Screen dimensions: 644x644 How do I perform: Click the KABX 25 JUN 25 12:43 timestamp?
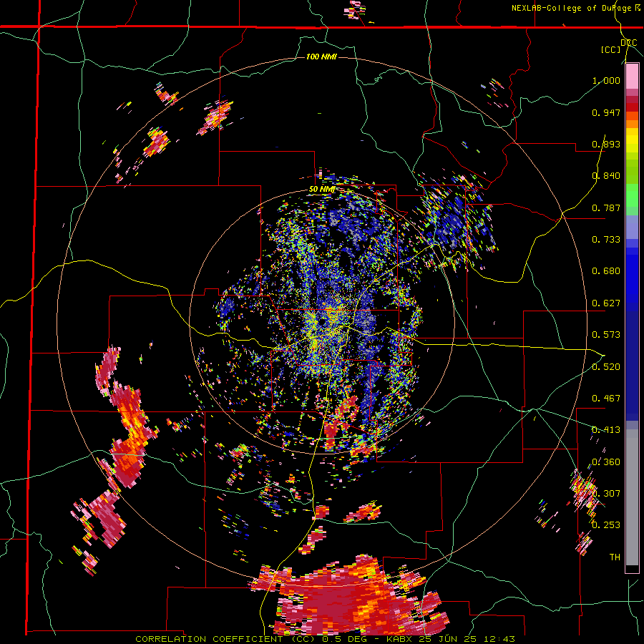451,639
